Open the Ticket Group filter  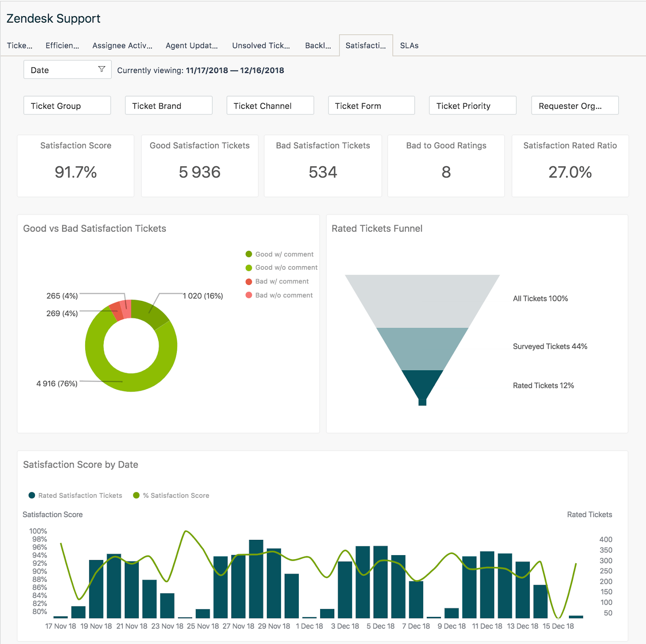(67, 105)
